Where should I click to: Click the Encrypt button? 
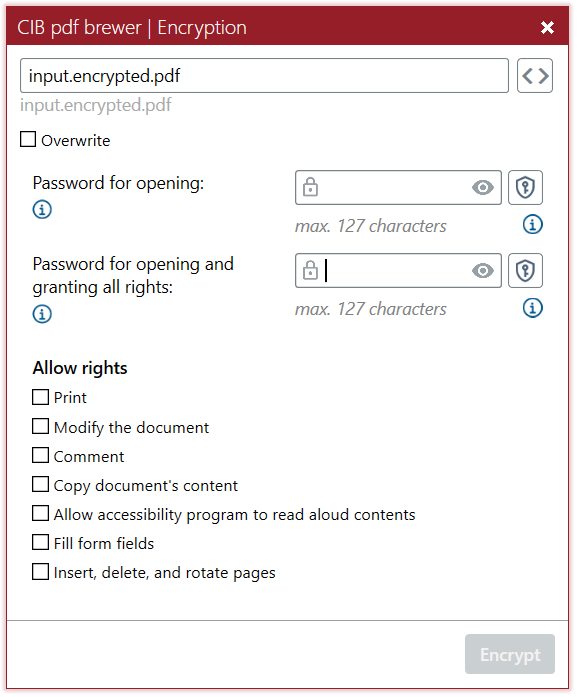point(510,654)
